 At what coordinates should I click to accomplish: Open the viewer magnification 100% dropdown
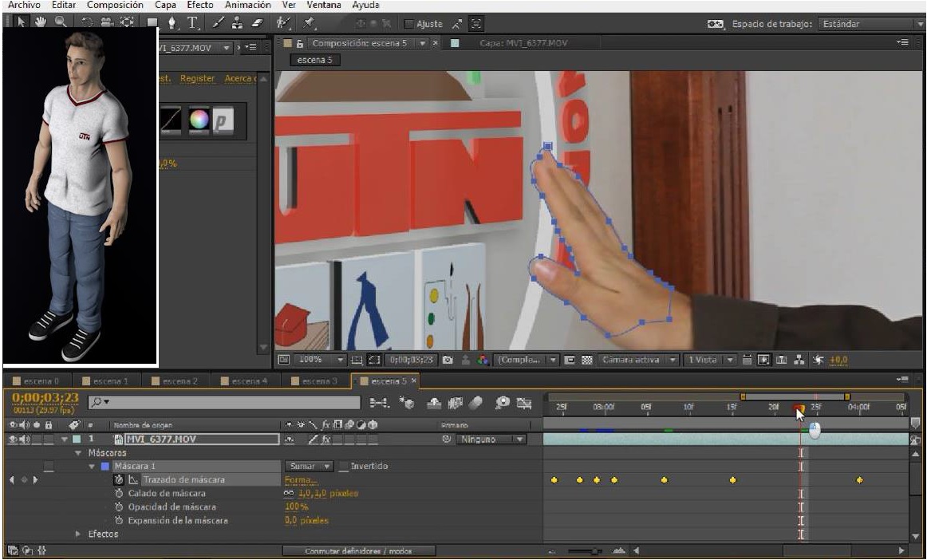click(x=319, y=360)
